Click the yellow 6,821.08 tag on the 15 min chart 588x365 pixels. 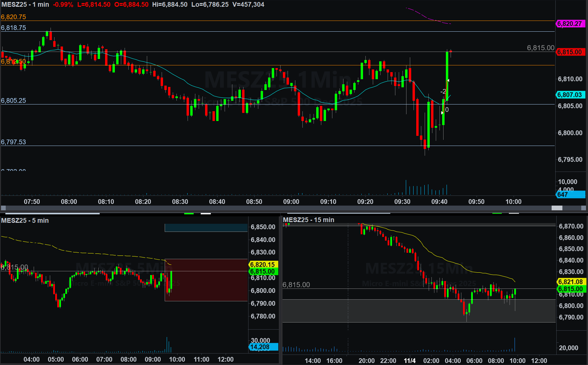[571, 282]
